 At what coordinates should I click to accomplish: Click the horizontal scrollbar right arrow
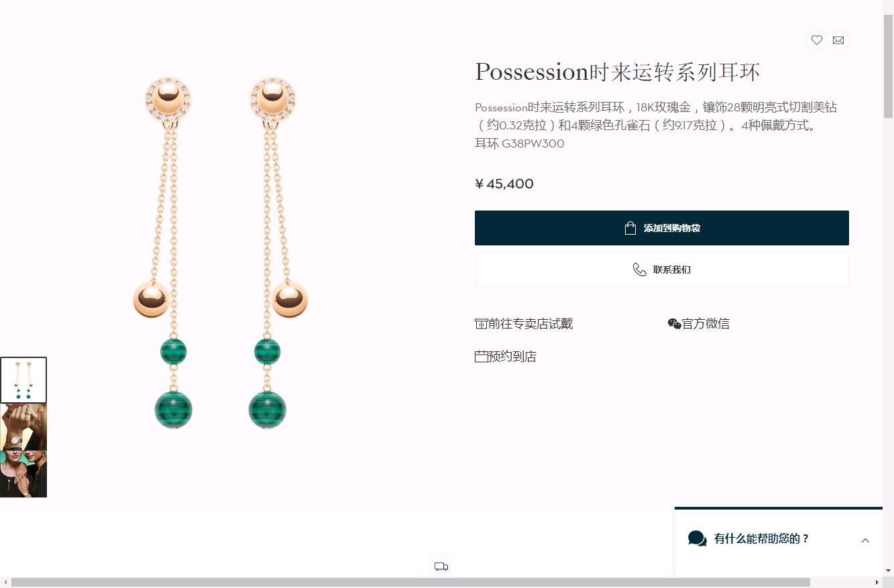point(878,583)
